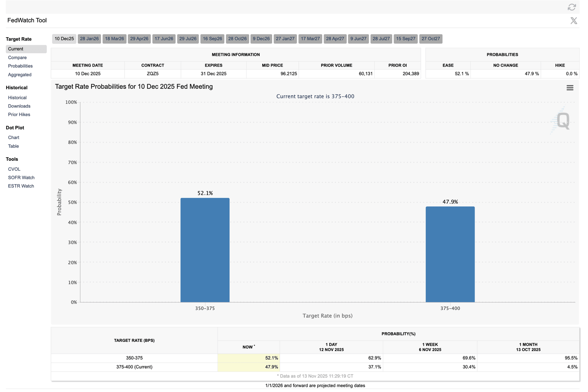Viewport: 588px width, 392px height.
Task: Open the 9 Dec26 meeting probabilities
Action: (261, 39)
